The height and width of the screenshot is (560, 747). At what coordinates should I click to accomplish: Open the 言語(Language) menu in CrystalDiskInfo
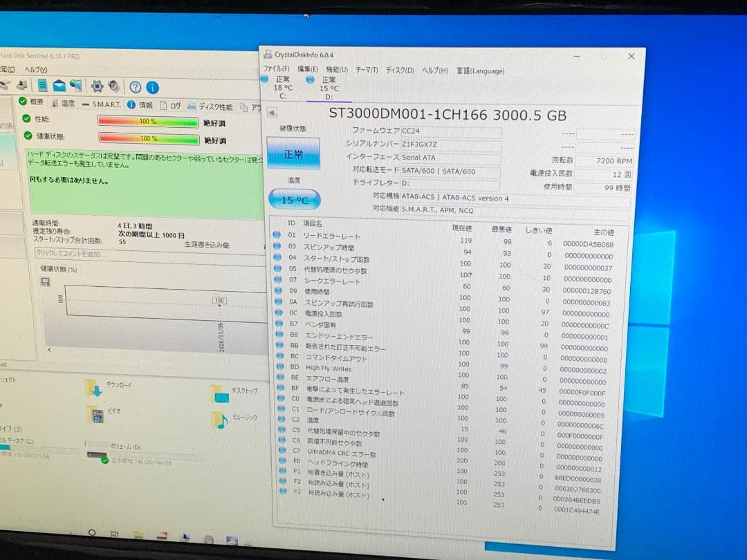pyautogui.click(x=480, y=71)
